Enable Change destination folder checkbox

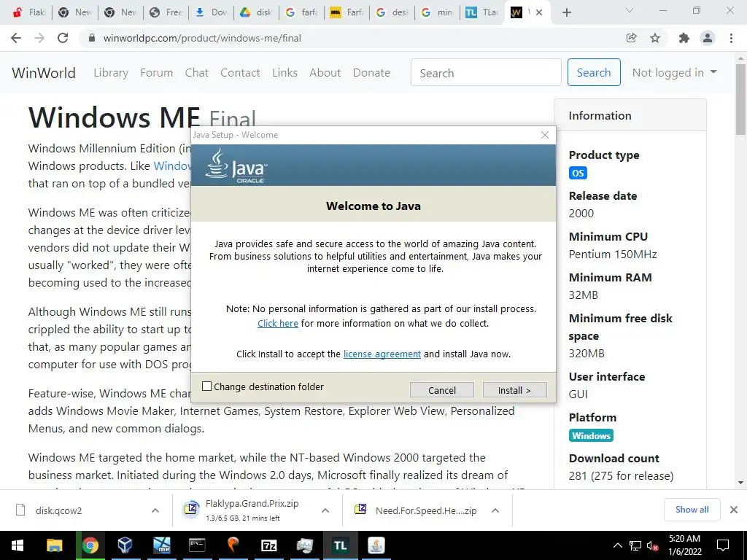coord(206,386)
